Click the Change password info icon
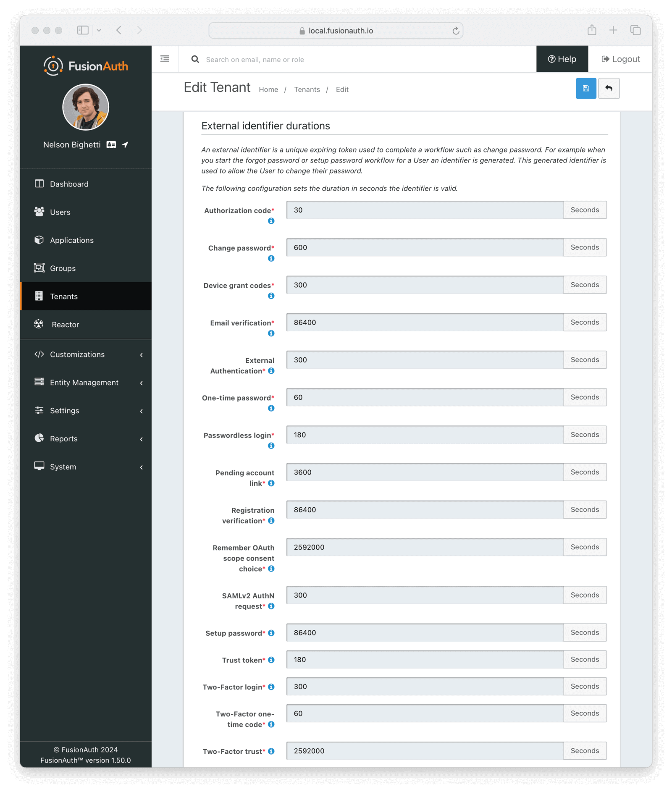 [271, 258]
